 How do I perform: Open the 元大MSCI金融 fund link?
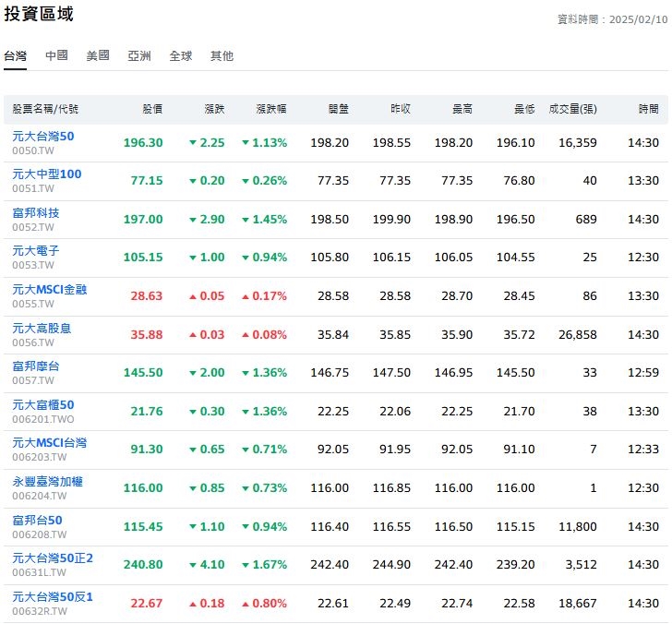point(50,289)
